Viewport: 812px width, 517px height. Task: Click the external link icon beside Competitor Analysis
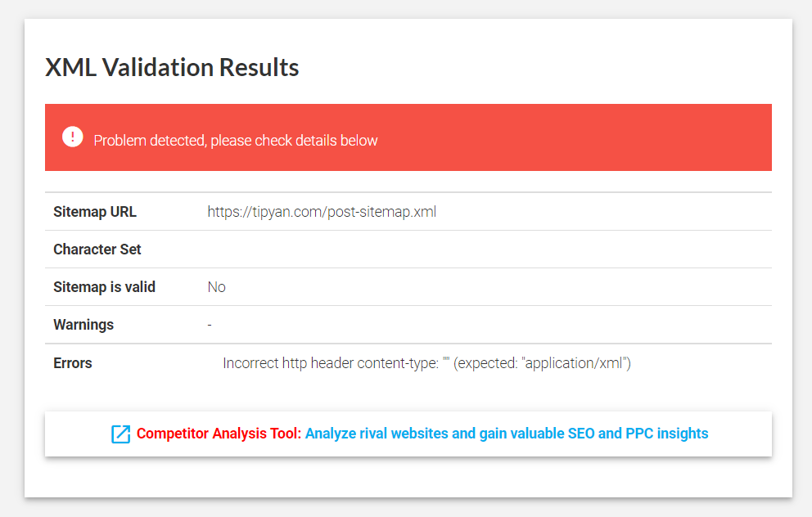(120, 434)
